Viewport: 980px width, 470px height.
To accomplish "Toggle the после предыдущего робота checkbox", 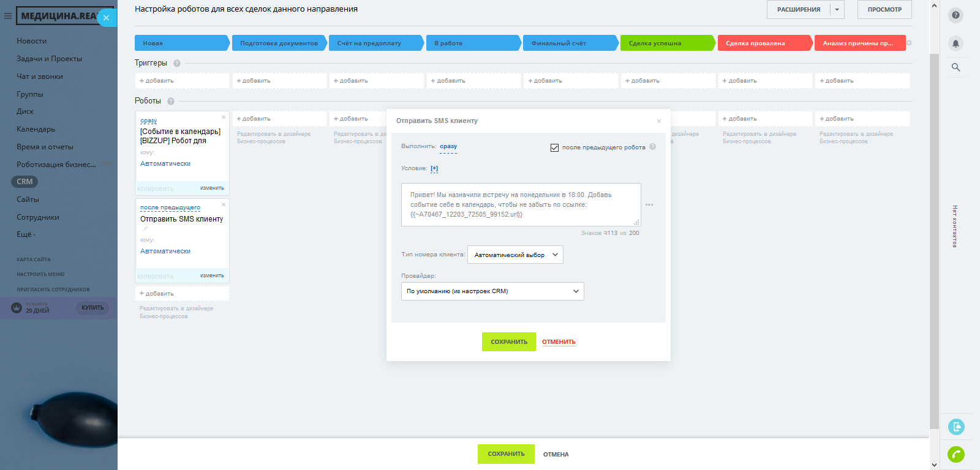I will click(555, 147).
